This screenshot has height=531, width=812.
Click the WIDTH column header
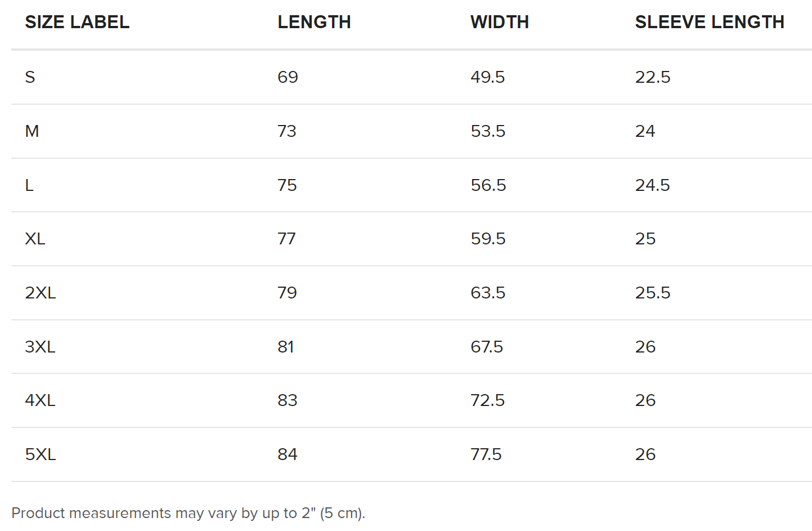coord(500,22)
